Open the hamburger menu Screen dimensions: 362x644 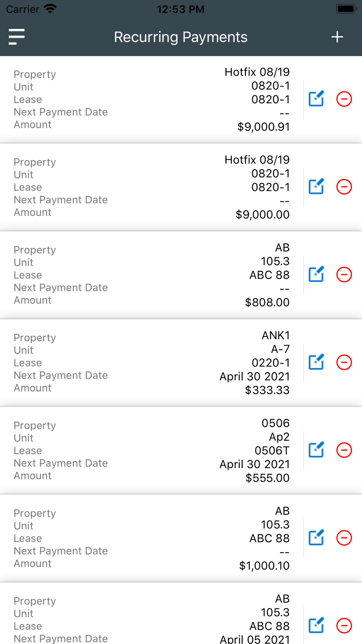click(x=17, y=37)
